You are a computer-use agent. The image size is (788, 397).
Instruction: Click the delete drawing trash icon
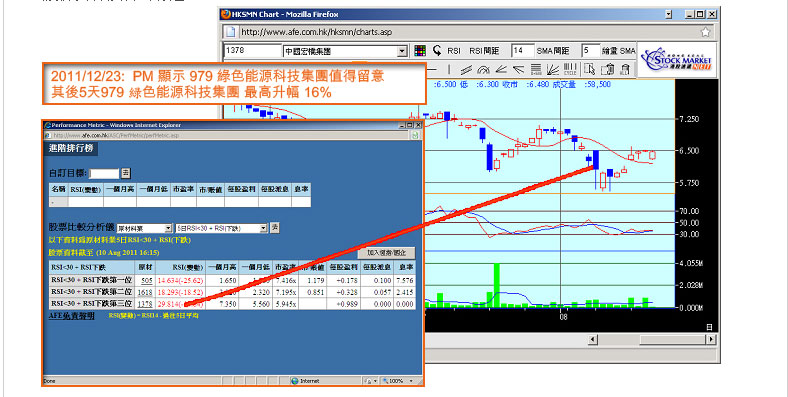[608, 69]
